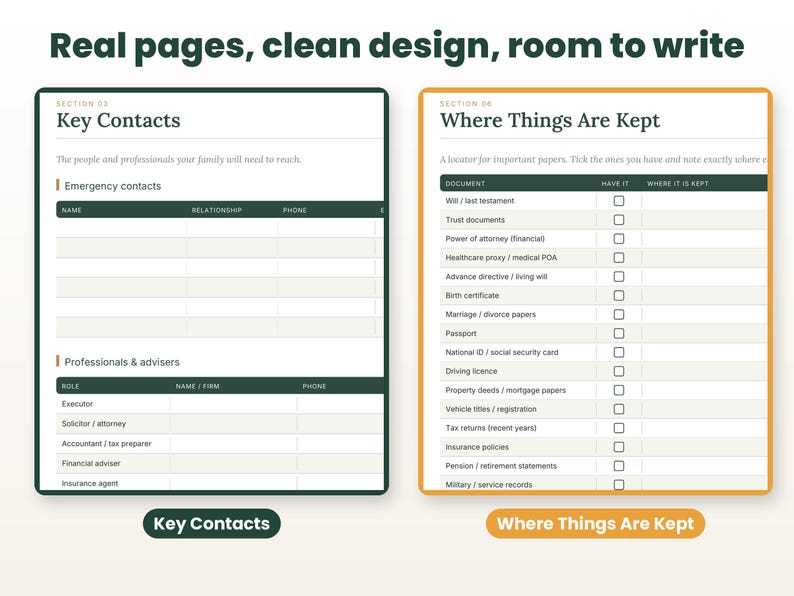The width and height of the screenshot is (794, 596).
Task: Select the Insurance agent role row
Action: [x=220, y=482]
